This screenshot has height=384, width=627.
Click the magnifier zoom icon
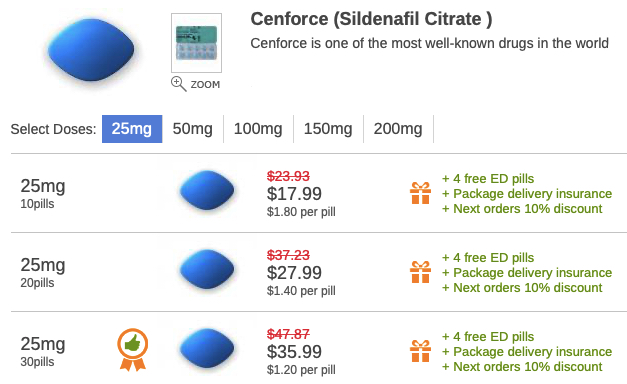(178, 84)
